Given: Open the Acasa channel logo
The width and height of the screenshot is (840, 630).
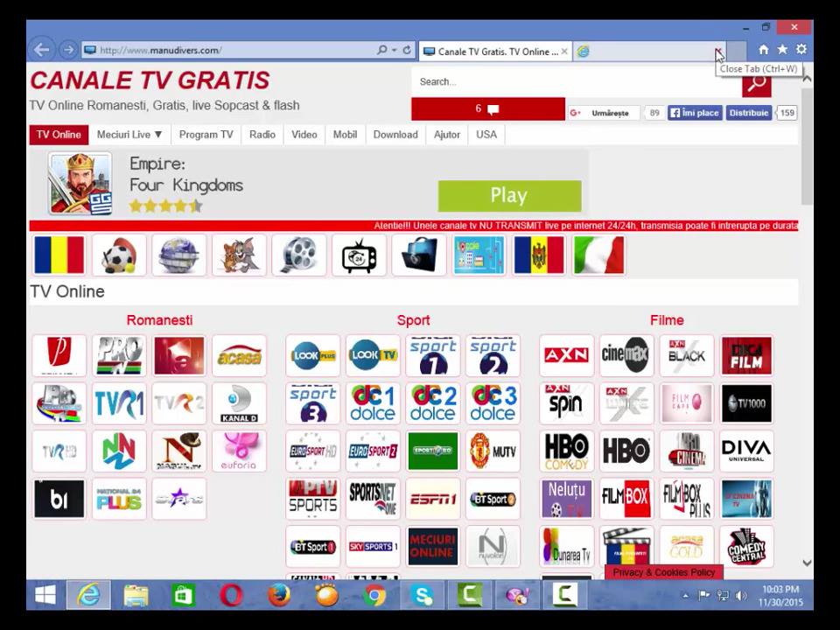Looking at the screenshot, I should click(x=239, y=356).
